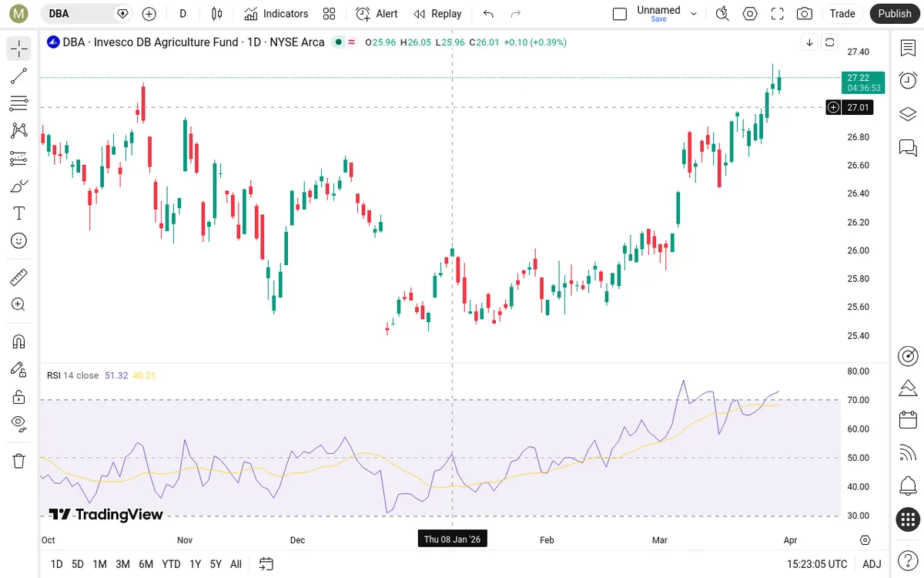Undo the last chart action
The height and width of the screenshot is (578, 924).
click(x=488, y=14)
